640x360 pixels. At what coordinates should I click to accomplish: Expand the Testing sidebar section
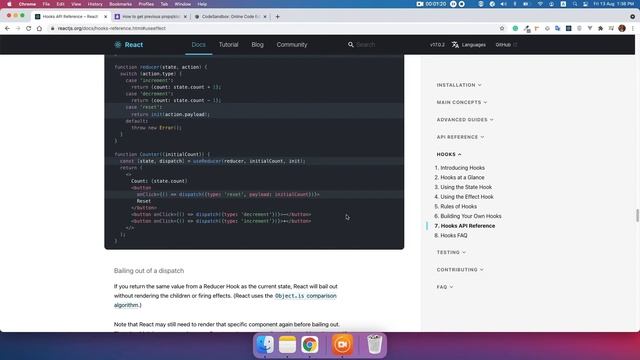click(x=451, y=252)
